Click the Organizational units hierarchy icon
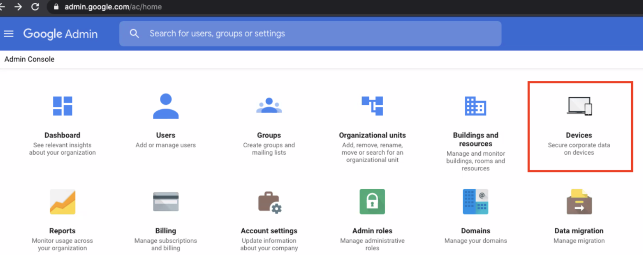This screenshot has height=255, width=644. click(x=372, y=106)
